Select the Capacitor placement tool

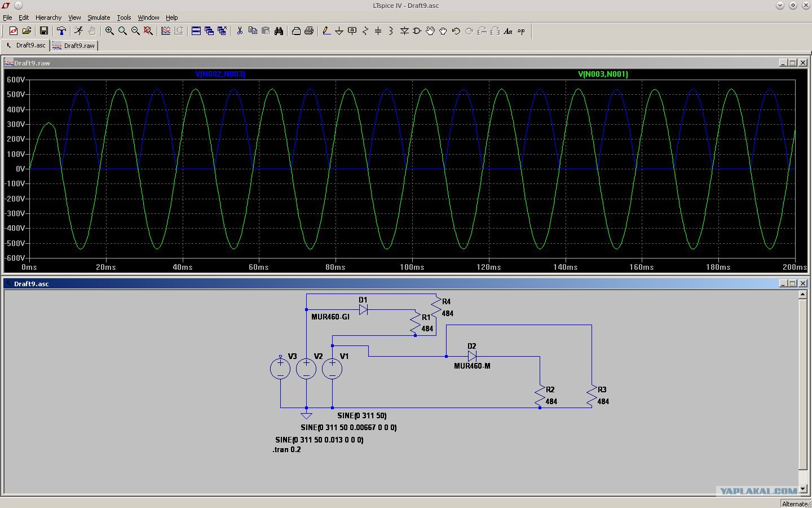tap(378, 31)
